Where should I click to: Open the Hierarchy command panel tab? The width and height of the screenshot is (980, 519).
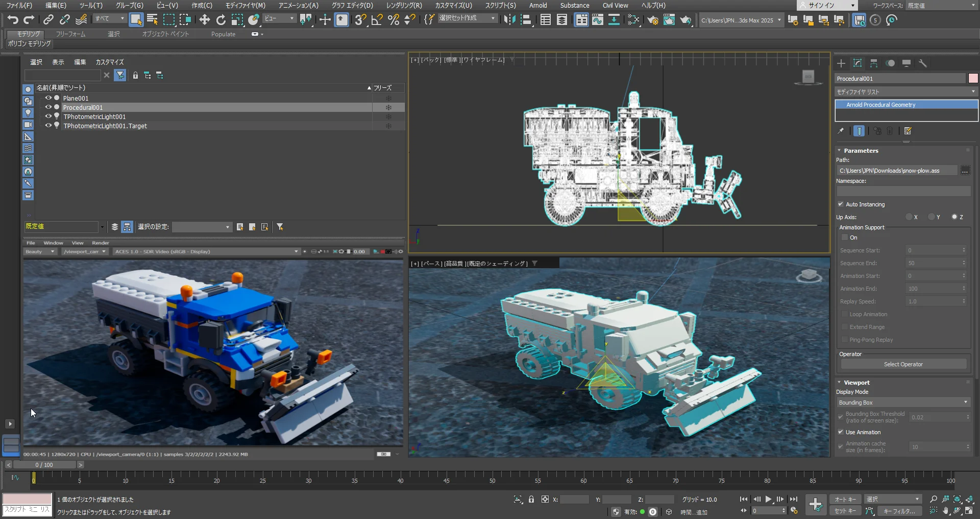874,63
